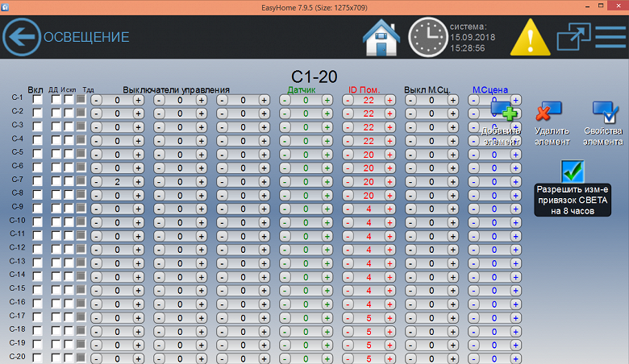
Task: Decrease Выкл М.Сц. value for C-15
Action: 410,291
